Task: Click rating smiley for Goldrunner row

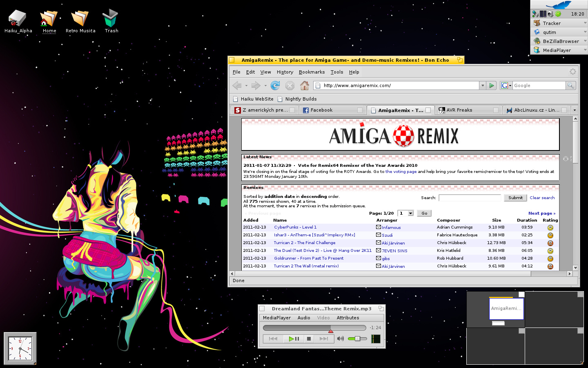Action: click(550, 258)
